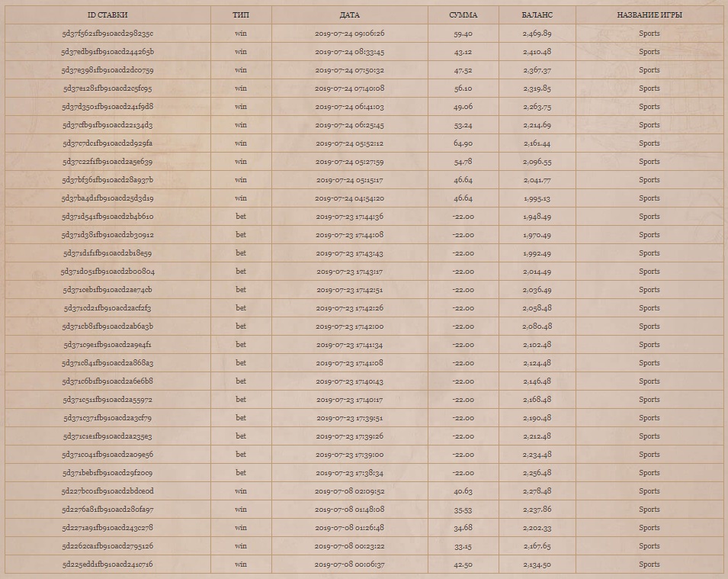The width and height of the screenshot is (728, 579).
Task: Click 'bet' type in row 5d371d541fb910acd2b4b610
Action: (240, 217)
